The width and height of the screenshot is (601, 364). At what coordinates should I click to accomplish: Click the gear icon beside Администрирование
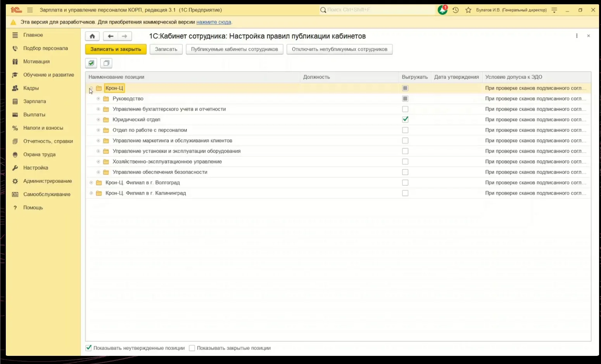click(x=15, y=181)
